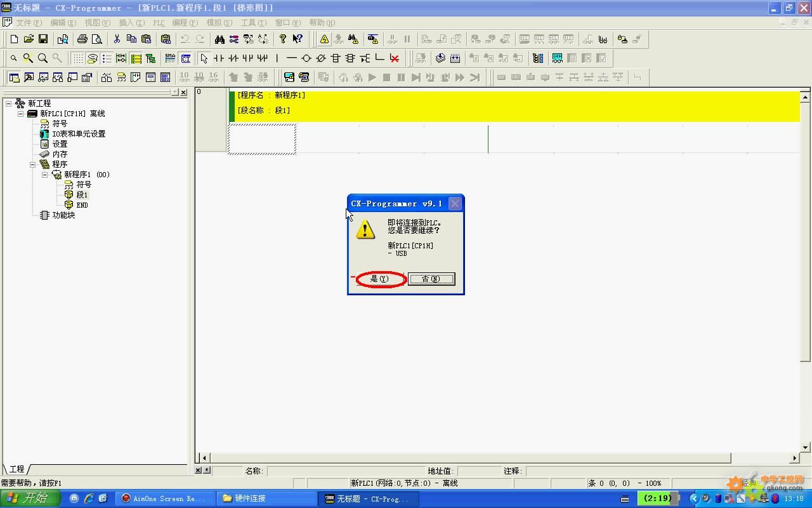
Task: Open the 帮助(H) menu
Action: [x=322, y=22]
